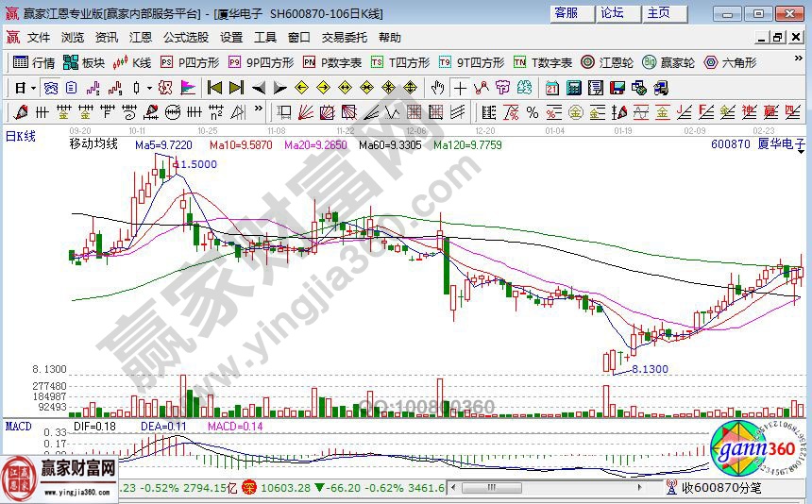
Task: Open the 江恩轮 Gann wheel tool
Action: tap(607, 62)
